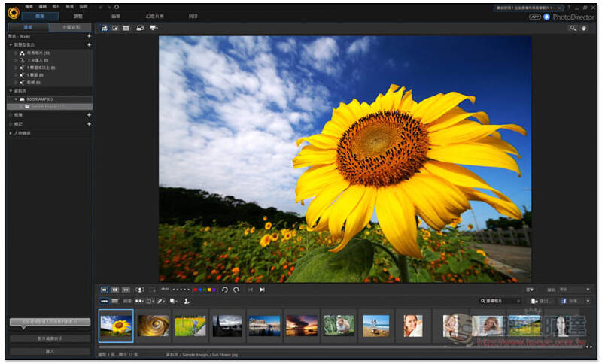Open the second top module tab
This screenshot has height=364, width=602.
click(x=78, y=16)
